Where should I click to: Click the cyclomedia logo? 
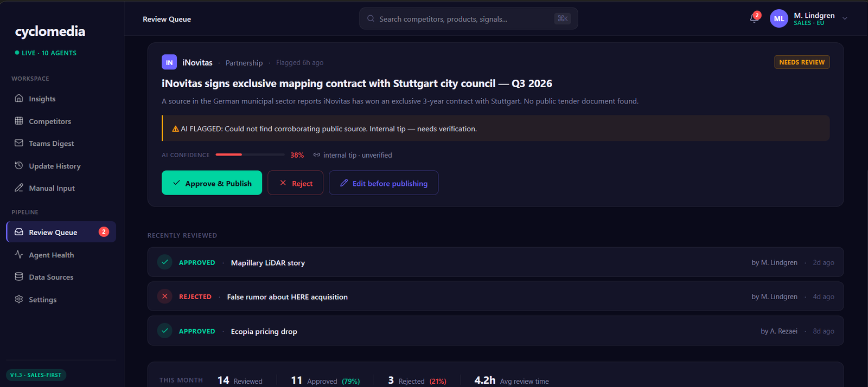pyautogui.click(x=50, y=31)
